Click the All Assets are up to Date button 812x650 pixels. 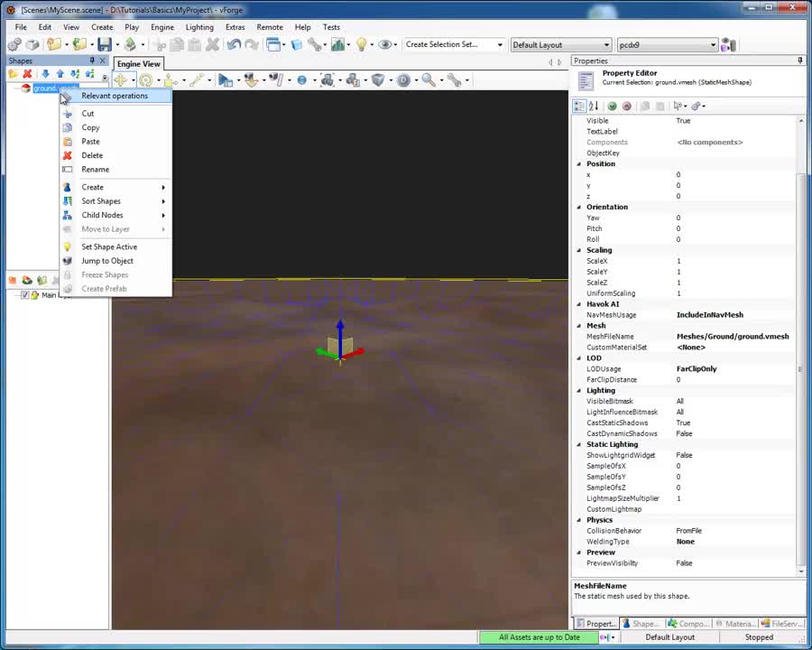point(539,637)
